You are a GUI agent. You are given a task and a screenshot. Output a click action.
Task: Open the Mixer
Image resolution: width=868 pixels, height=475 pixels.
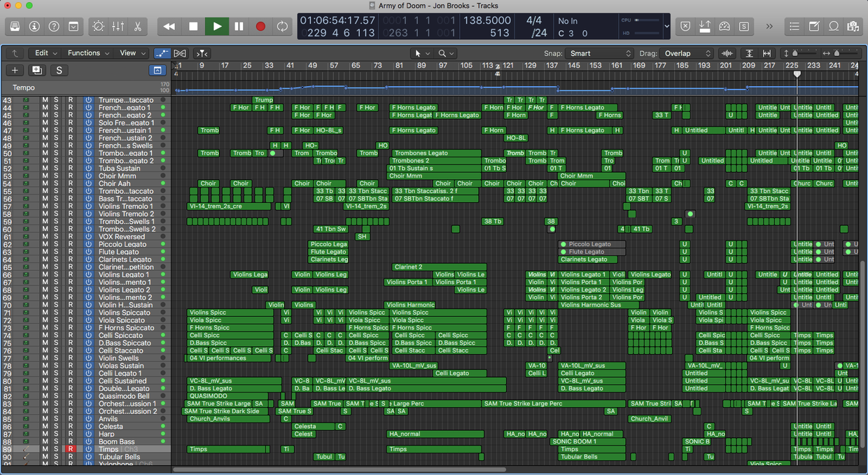point(118,26)
